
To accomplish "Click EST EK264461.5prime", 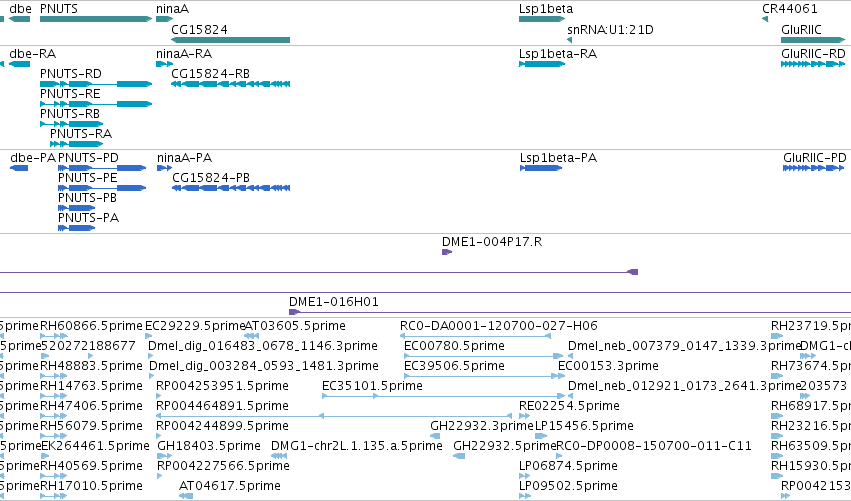I will [x=95, y=447].
